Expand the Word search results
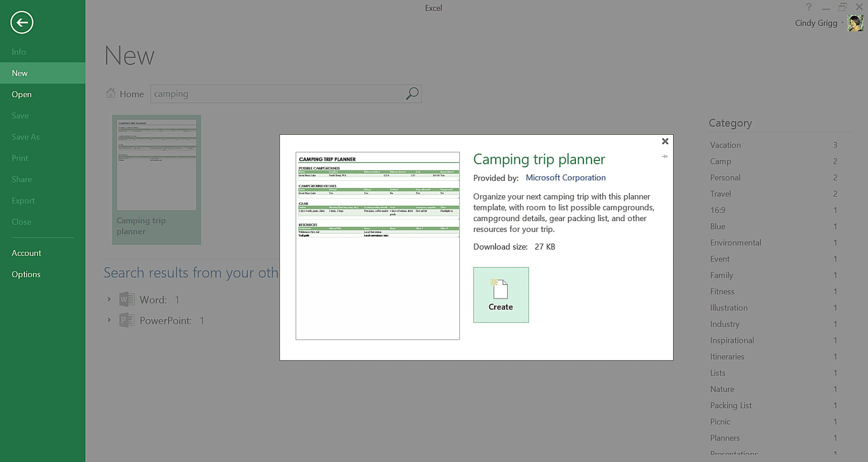Viewport: 868px width, 462px height. [x=109, y=299]
